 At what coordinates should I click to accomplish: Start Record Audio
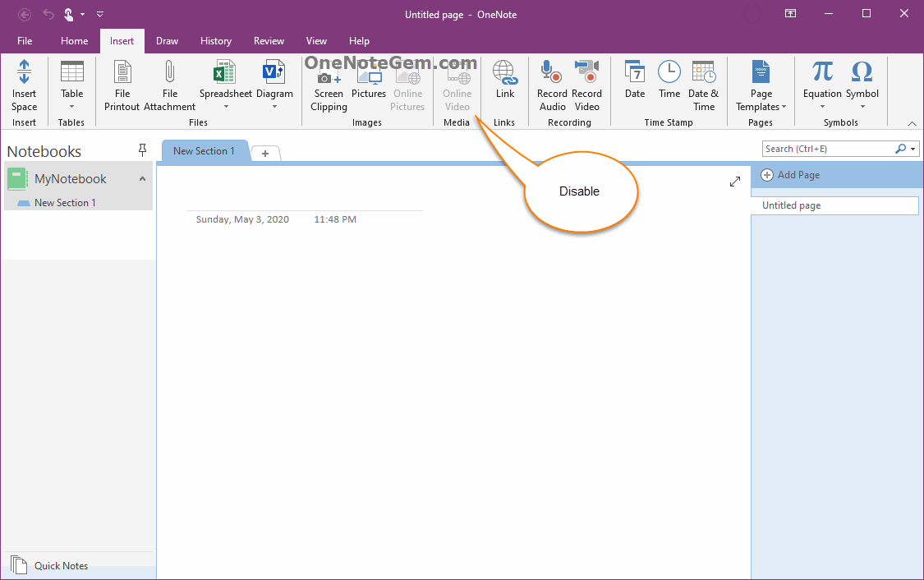[552, 85]
